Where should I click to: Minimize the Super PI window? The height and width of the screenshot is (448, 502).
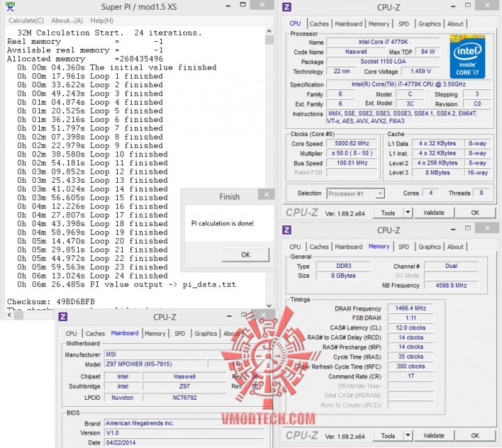point(228,6)
